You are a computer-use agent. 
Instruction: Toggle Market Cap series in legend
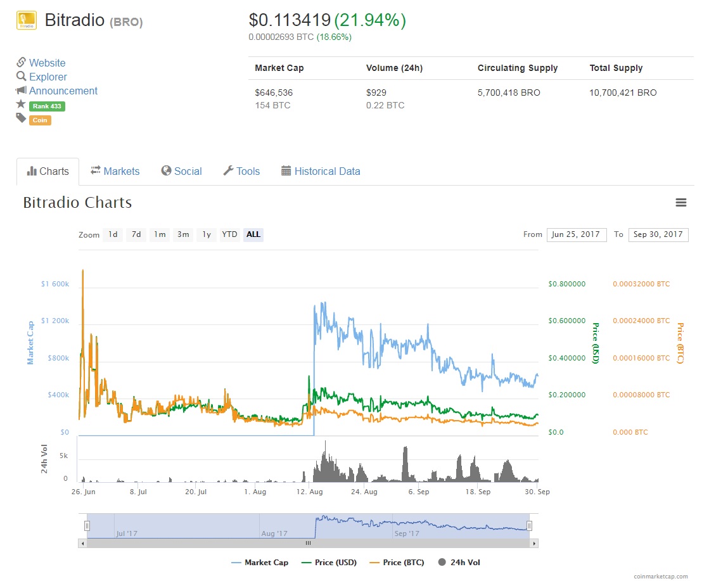(x=260, y=563)
